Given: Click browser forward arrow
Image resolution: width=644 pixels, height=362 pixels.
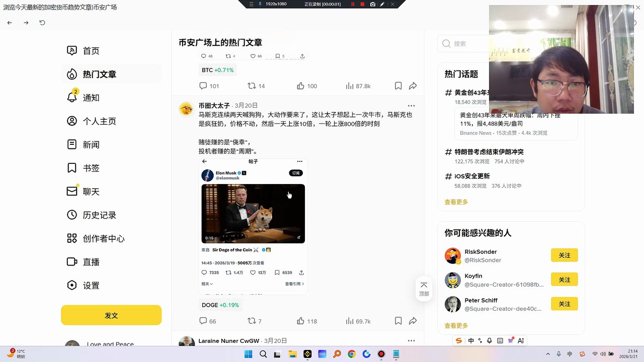Looking at the screenshot, I should coord(26,23).
